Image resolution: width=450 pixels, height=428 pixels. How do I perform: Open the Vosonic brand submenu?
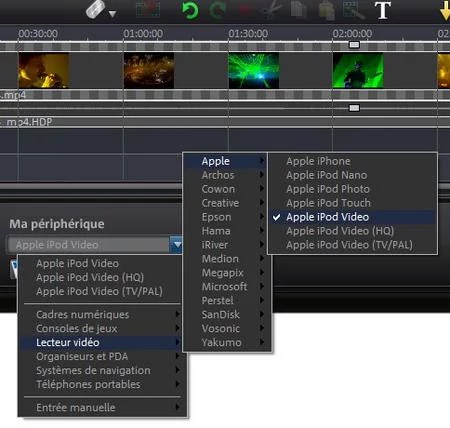point(227,328)
